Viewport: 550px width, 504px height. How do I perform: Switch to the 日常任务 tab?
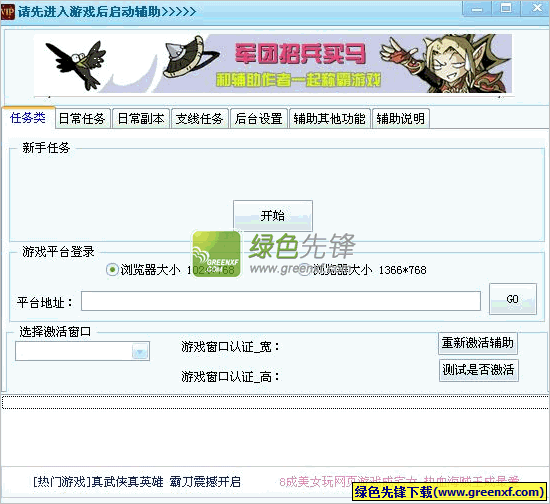click(82, 119)
